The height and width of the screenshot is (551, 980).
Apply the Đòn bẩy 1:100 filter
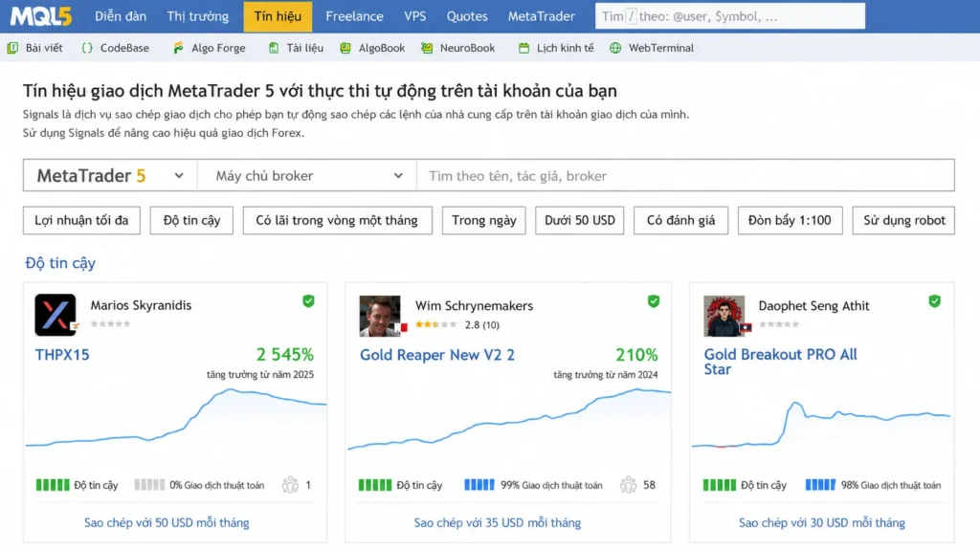point(790,221)
